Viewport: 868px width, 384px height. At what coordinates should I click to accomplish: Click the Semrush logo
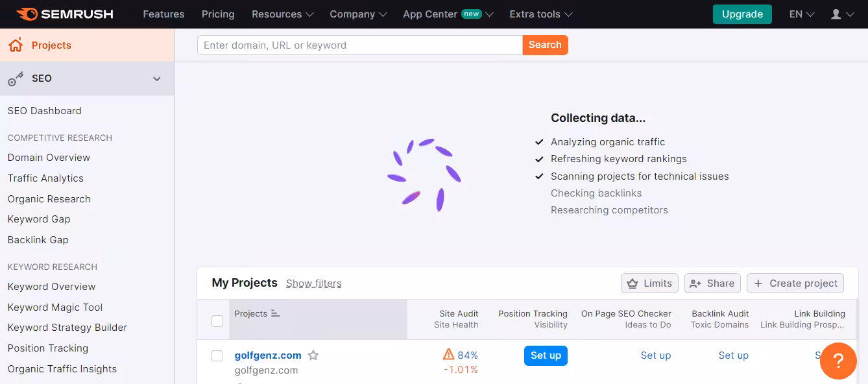coord(65,14)
